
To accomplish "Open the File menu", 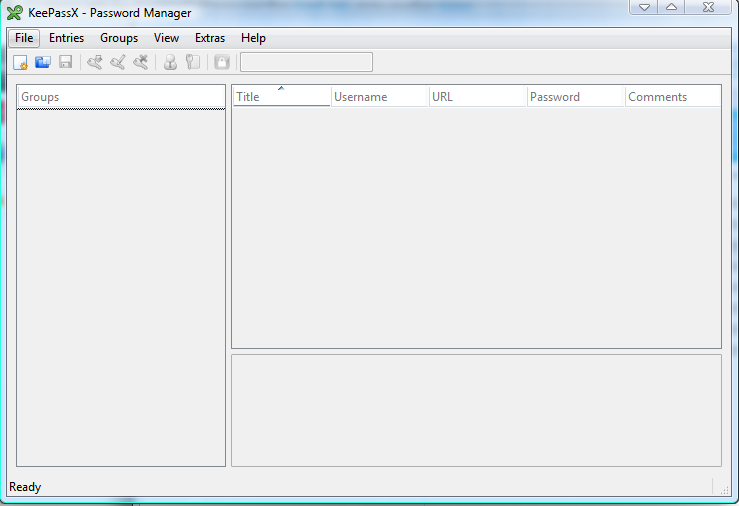I will pos(24,38).
